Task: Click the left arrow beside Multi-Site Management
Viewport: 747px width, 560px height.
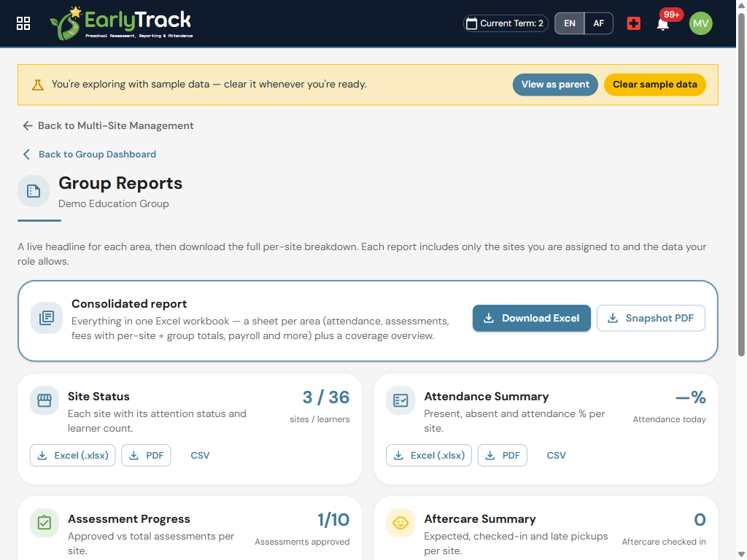Action: pyautogui.click(x=28, y=125)
